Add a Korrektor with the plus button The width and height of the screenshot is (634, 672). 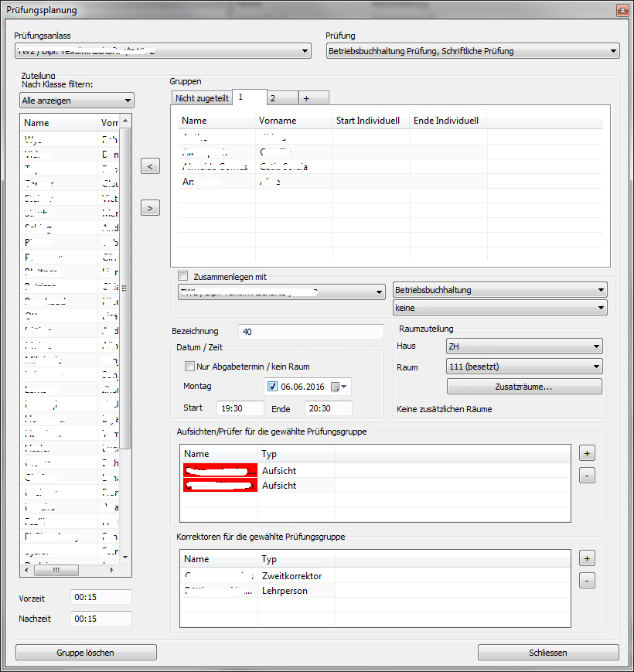[587, 558]
